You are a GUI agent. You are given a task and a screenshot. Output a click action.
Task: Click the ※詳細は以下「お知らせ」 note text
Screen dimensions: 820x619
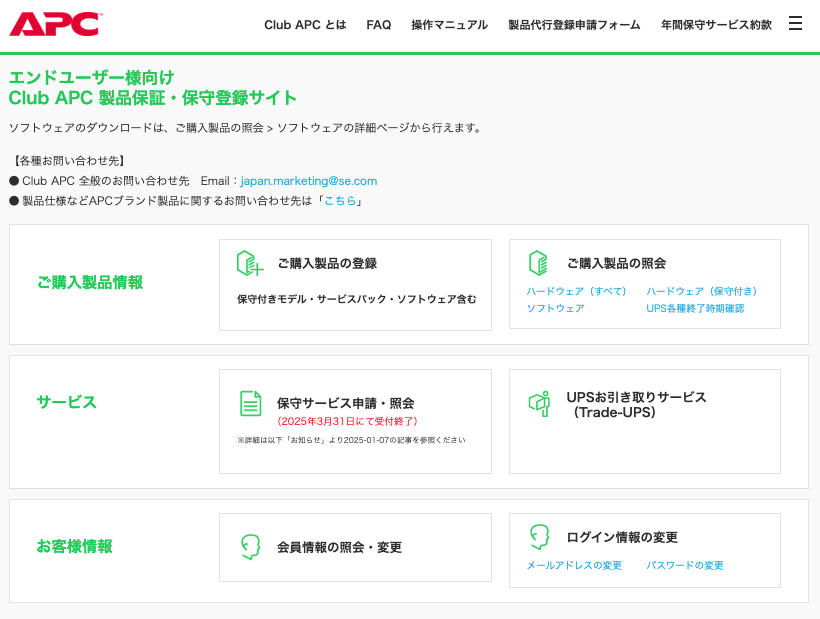click(351, 440)
